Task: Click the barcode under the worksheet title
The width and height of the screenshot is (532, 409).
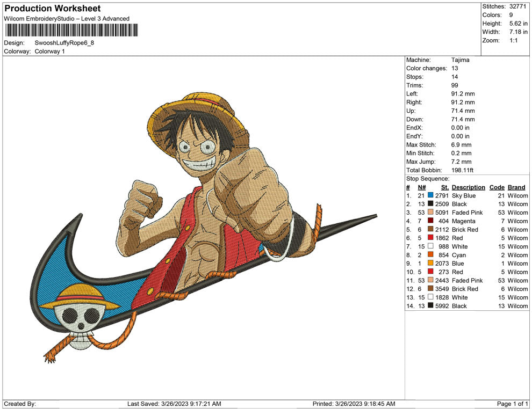Action: click(71, 30)
